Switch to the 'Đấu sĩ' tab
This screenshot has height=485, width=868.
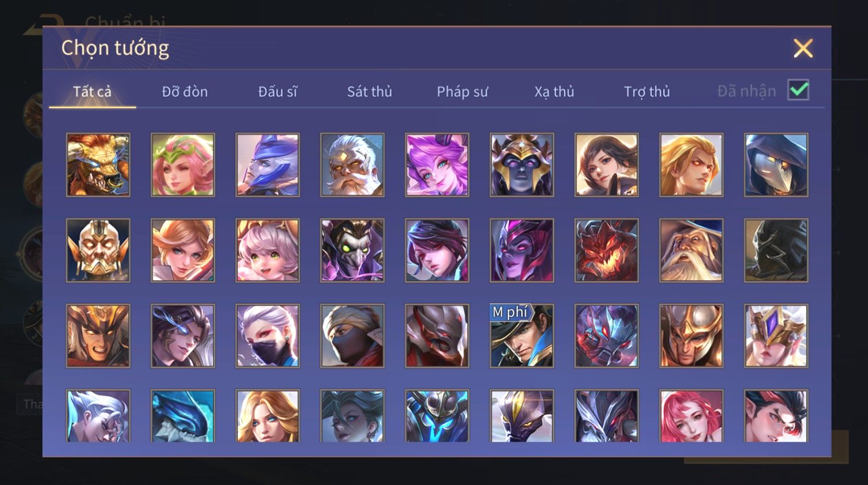(x=277, y=91)
